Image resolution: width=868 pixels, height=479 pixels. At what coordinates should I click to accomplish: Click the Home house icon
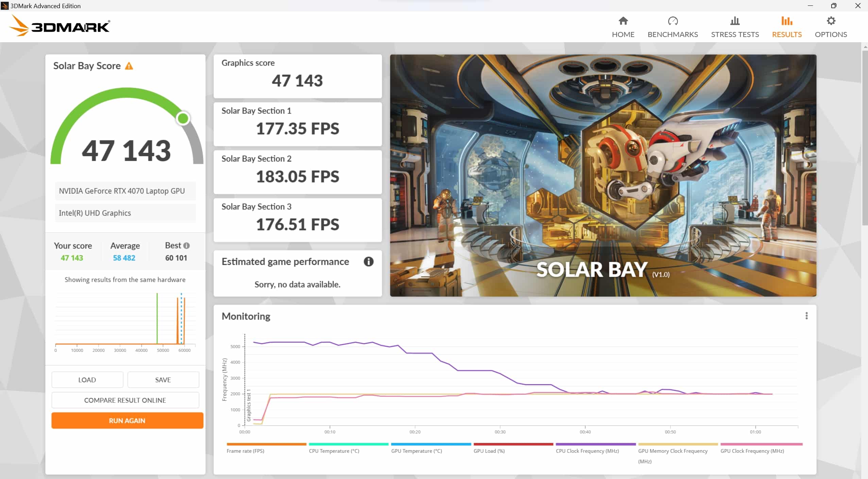pyautogui.click(x=623, y=21)
